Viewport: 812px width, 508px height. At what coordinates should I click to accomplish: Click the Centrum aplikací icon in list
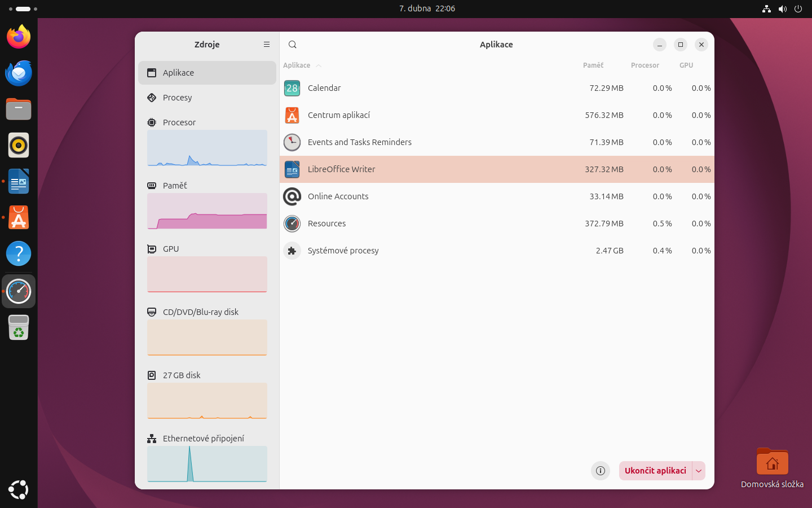click(x=292, y=115)
